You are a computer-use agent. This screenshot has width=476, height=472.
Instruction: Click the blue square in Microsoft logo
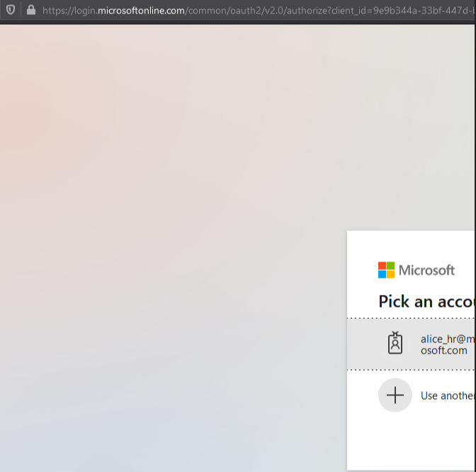click(382, 274)
